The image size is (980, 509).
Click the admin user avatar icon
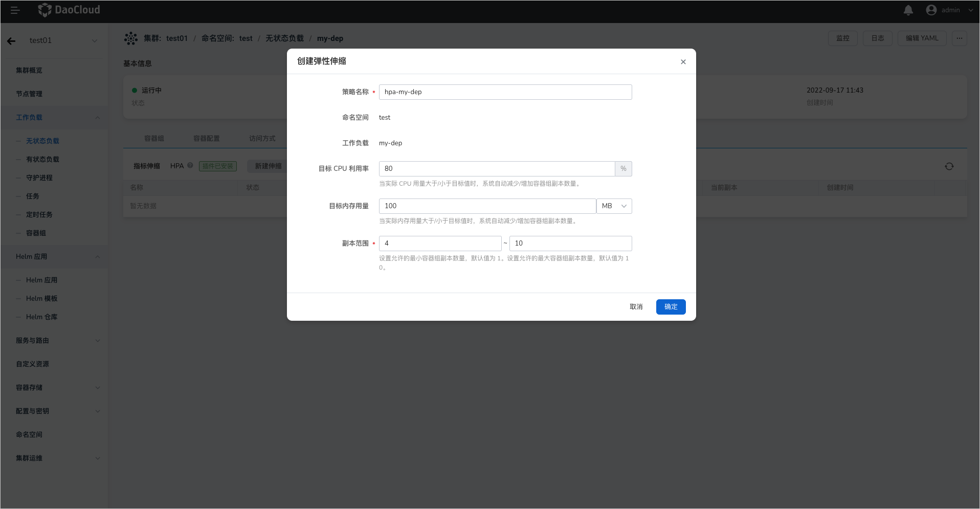[x=931, y=10]
